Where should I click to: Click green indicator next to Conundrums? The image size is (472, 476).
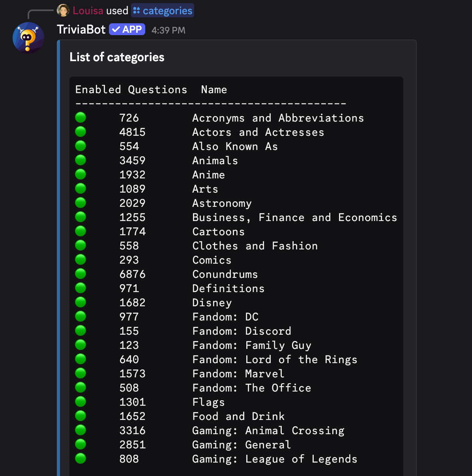[x=81, y=274]
